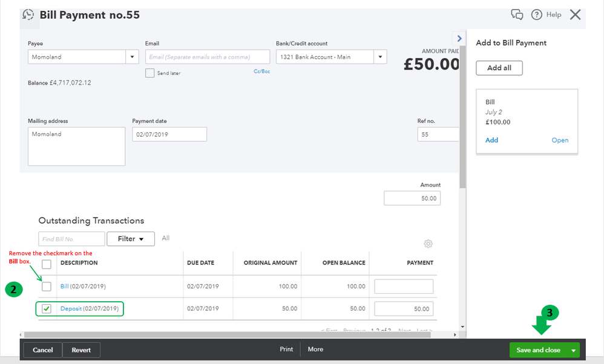The image size is (604, 364).
Task: Click the Add all button
Action: [499, 68]
